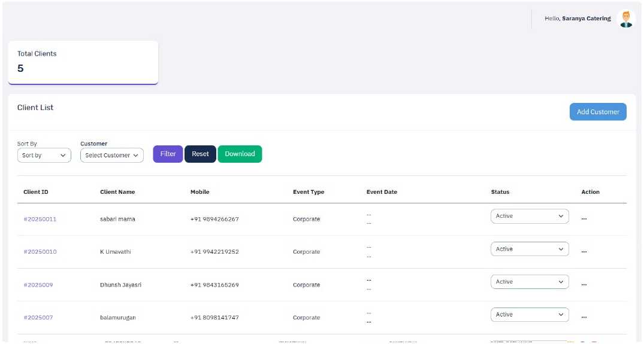The height and width of the screenshot is (344, 644).
Task: Click Corporate event type for sabari mama
Action: (306, 219)
